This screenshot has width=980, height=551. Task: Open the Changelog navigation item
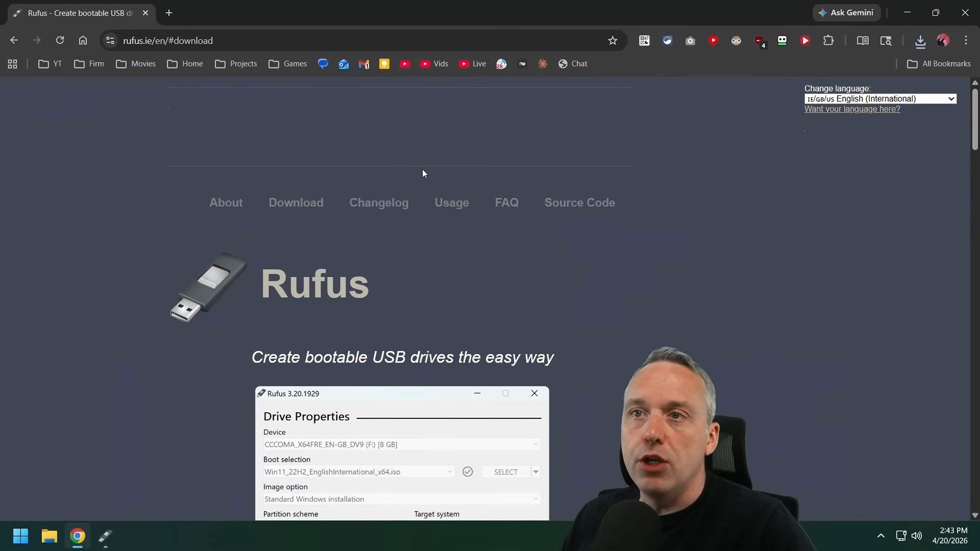point(379,202)
